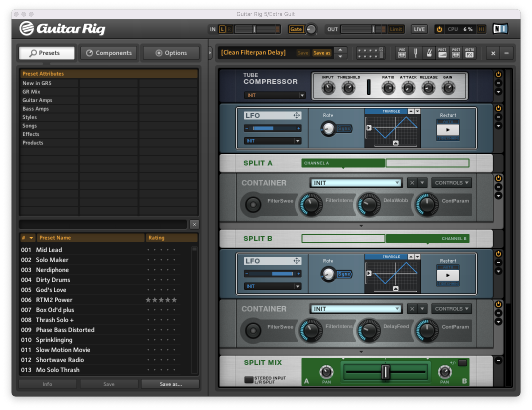Image resolution: width=532 pixels, height=410 pixels.
Task: Toggle the rack view layout icon
Action: [370, 53]
